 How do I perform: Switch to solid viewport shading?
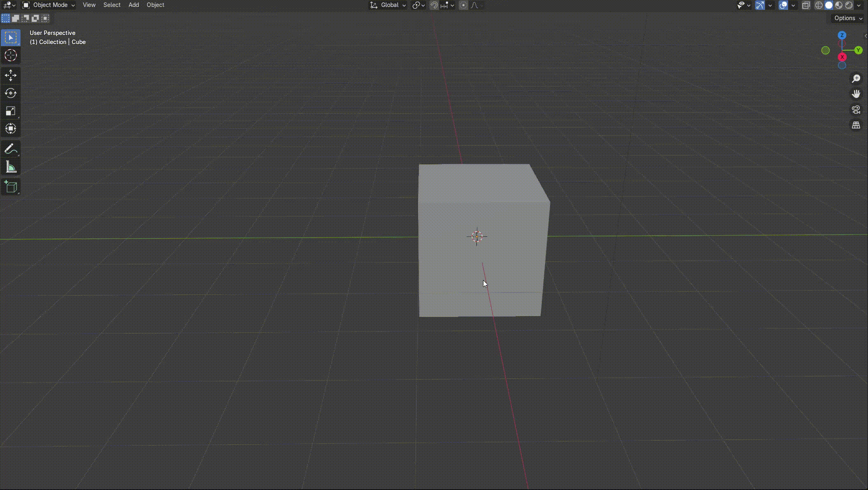pyautogui.click(x=829, y=5)
